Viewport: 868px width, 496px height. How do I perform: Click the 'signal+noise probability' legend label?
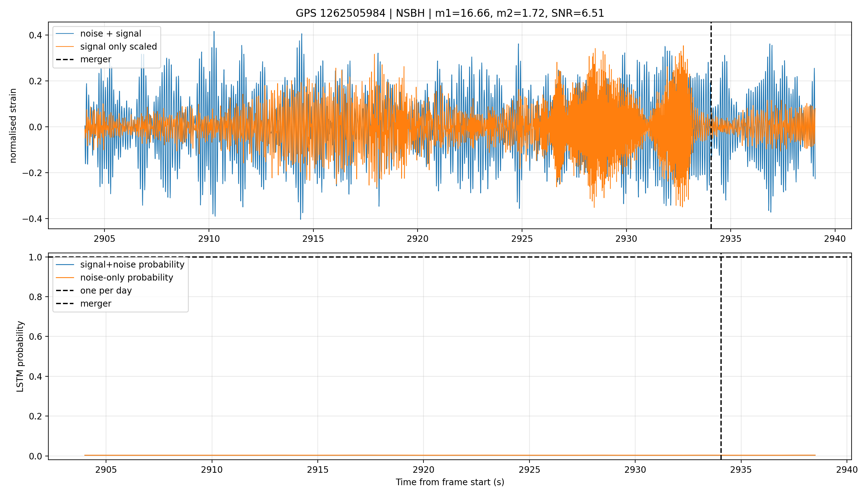click(132, 265)
